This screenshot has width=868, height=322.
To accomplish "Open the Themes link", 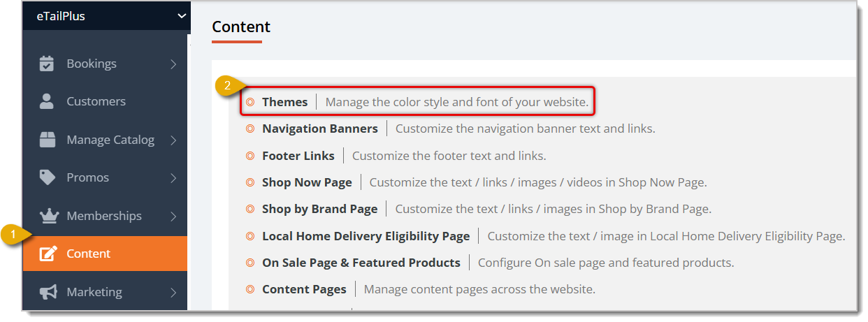I will [x=284, y=102].
